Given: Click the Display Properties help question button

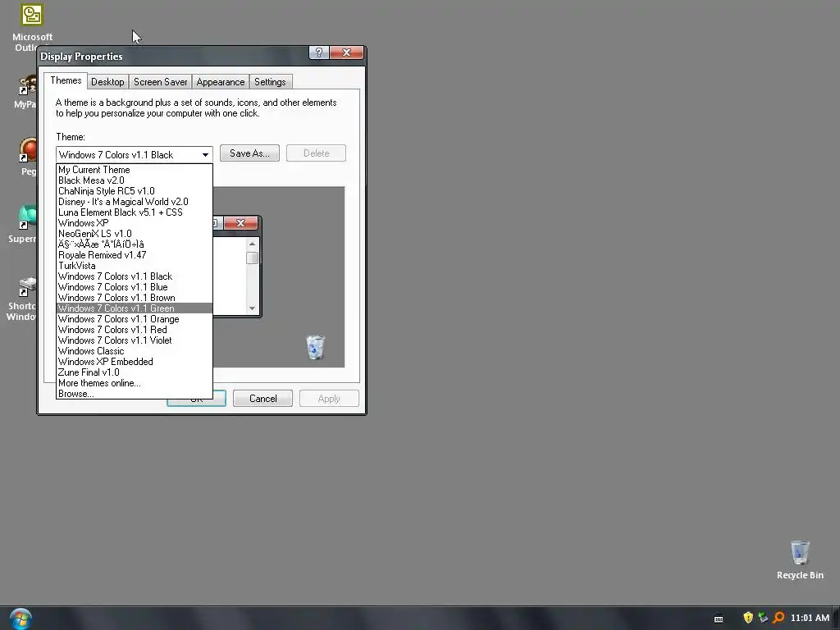Looking at the screenshot, I should pos(319,52).
